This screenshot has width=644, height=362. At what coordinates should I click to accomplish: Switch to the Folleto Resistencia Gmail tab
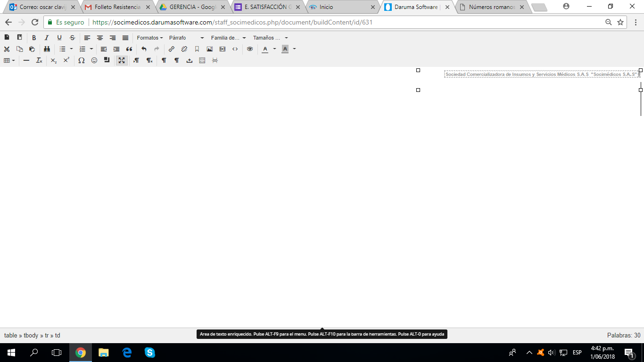point(117,7)
